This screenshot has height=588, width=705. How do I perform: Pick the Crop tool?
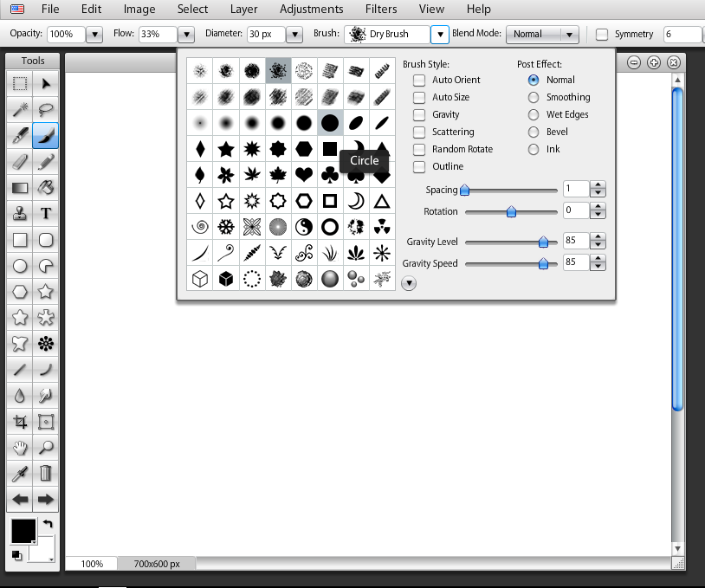pyautogui.click(x=20, y=422)
